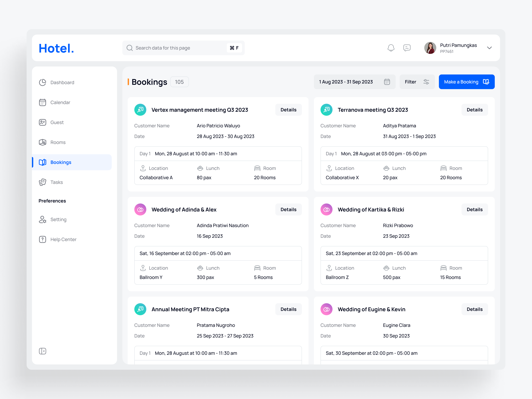532x399 pixels.
Task: Click the notification bell icon
Action: pos(391,48)
